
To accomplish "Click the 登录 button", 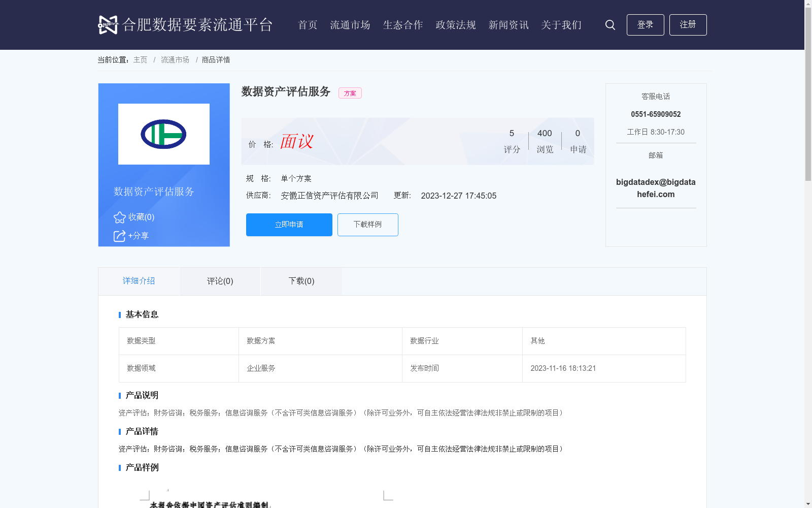I will click(x=646, y=25).
